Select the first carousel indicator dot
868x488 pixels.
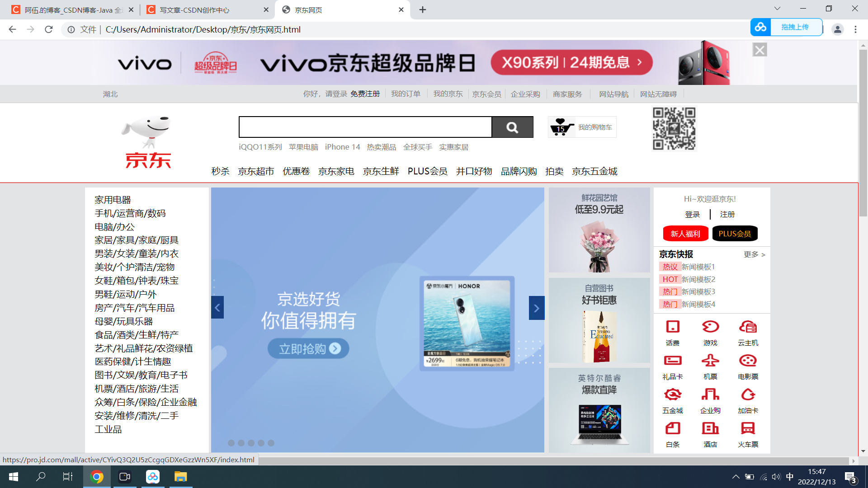pyautogui.click(x=231, y=443)
